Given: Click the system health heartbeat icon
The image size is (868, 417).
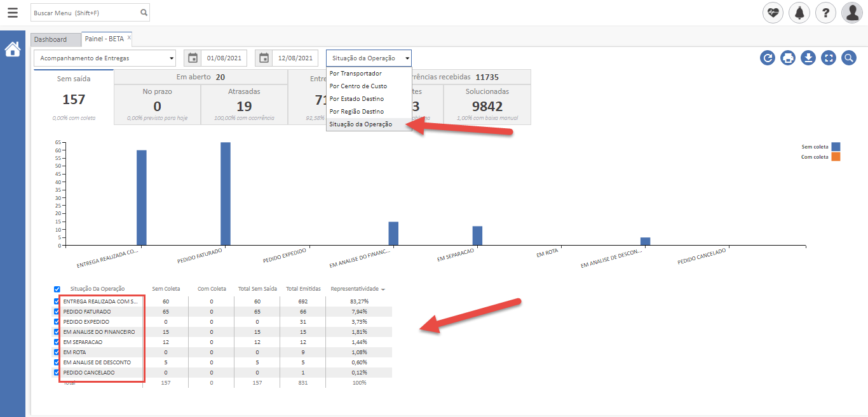Looking at the screenshot, I should [x=773, y=13].
